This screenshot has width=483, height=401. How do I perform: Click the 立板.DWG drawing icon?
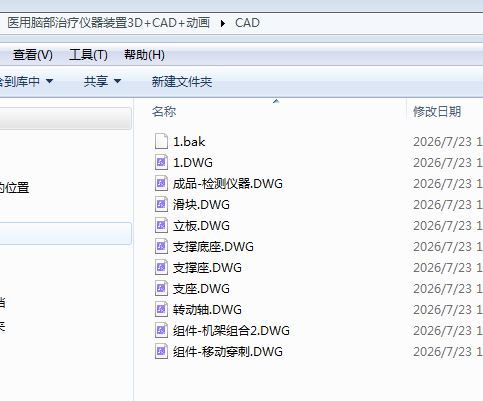coord(161,225)
